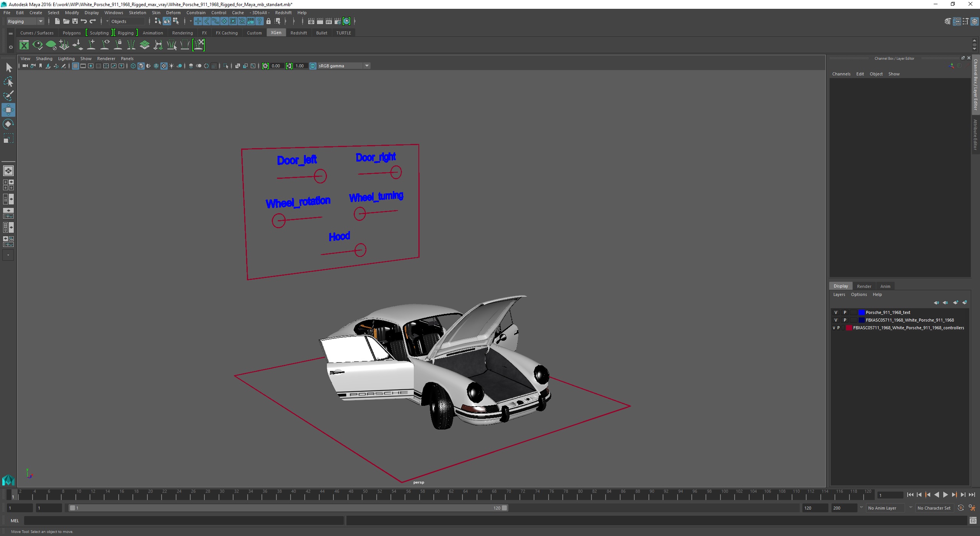Open Render Settings clapperboard gear icon

tap(337, 21)
